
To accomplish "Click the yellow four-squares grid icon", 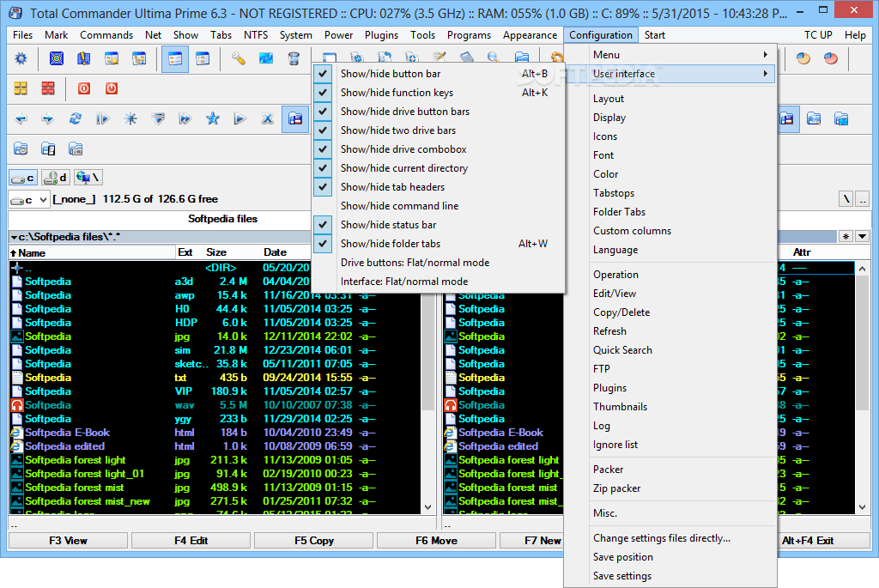I will coord(21,88).
